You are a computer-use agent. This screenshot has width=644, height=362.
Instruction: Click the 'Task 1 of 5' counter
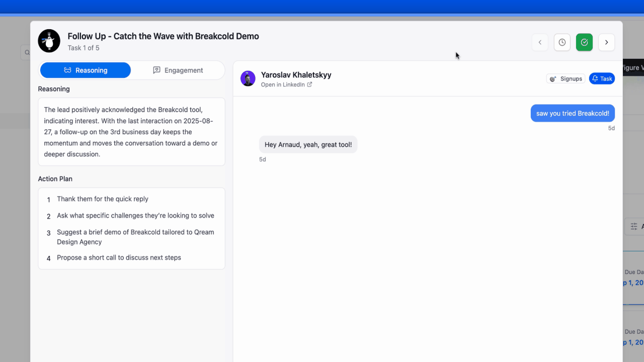(84, 48)
